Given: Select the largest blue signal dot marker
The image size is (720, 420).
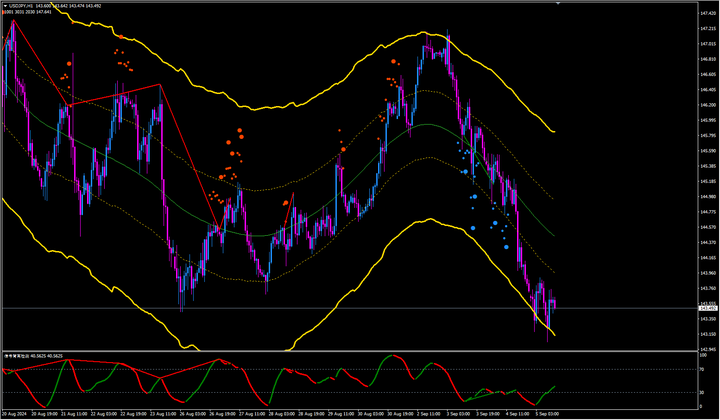Looking at the screenshot, I should point(505,247).
